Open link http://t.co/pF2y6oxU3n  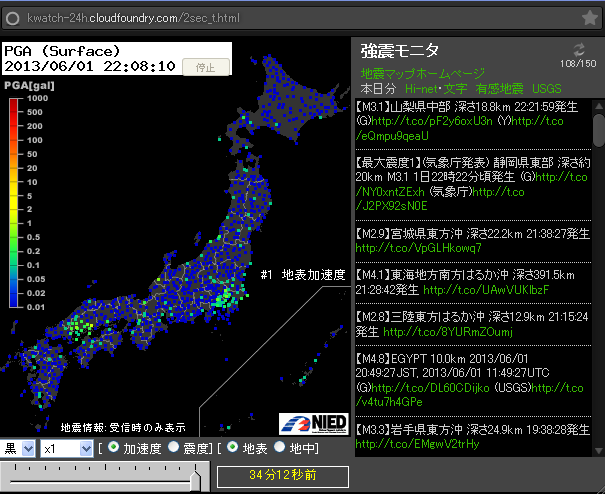coord(432,121)
